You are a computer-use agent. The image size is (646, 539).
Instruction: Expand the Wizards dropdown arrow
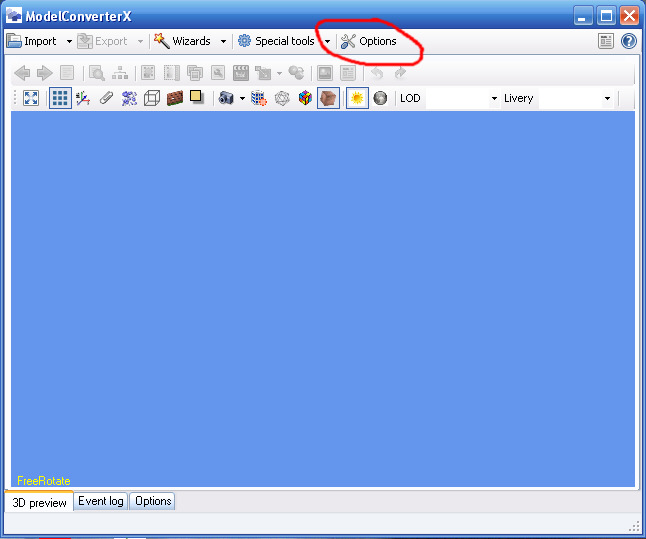pos(223,41)
